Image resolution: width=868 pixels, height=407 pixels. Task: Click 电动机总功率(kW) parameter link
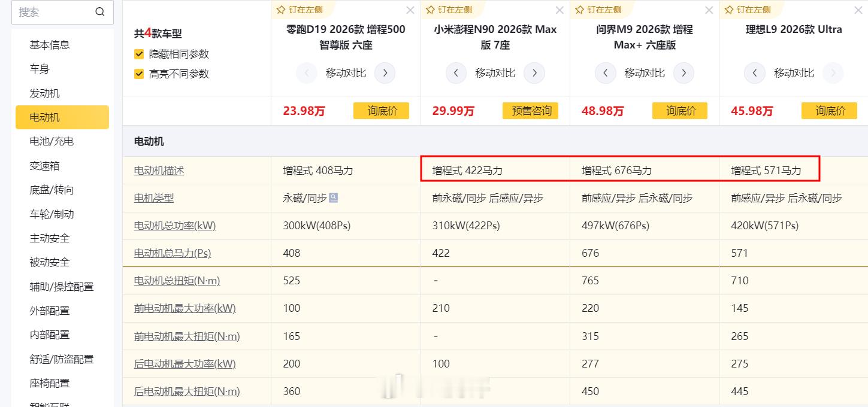pyautogui.click(x=175, y=226)
